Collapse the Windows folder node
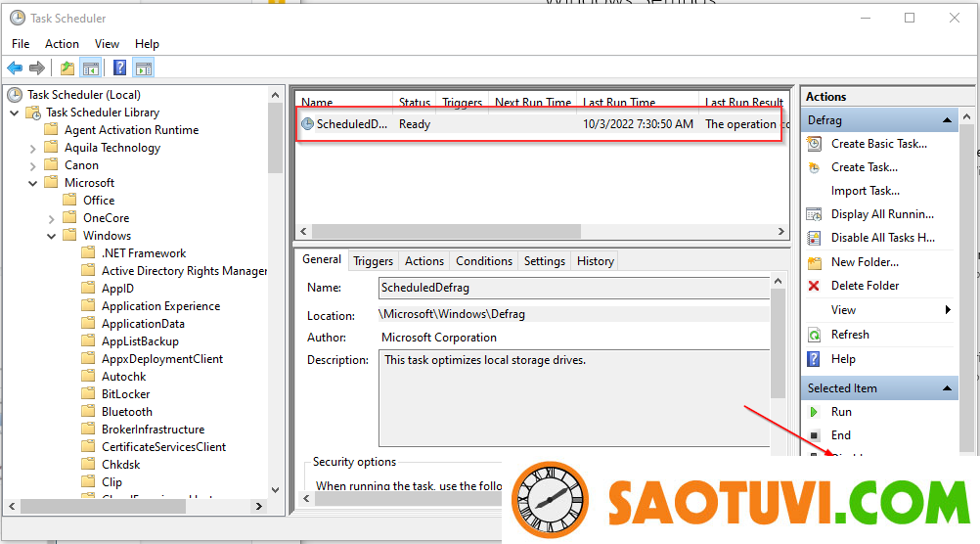This screenshot has width=980, height=544. click(x=51, y=236)
